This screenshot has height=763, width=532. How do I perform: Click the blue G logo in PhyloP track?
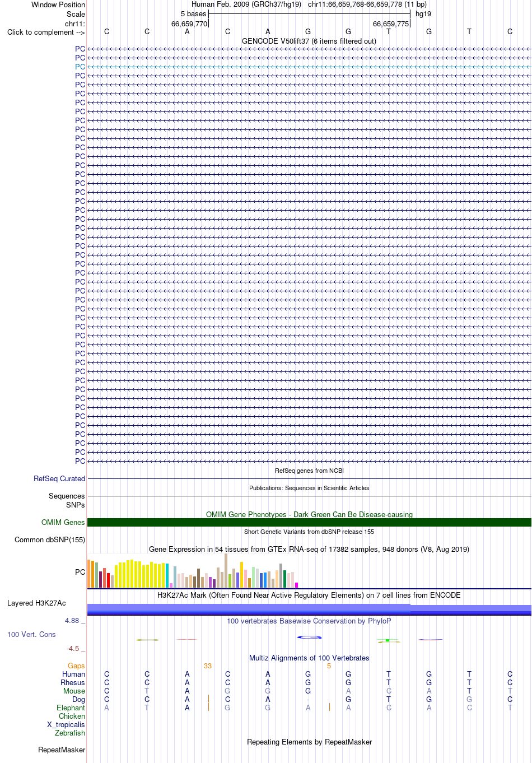[x=309, y=637]
